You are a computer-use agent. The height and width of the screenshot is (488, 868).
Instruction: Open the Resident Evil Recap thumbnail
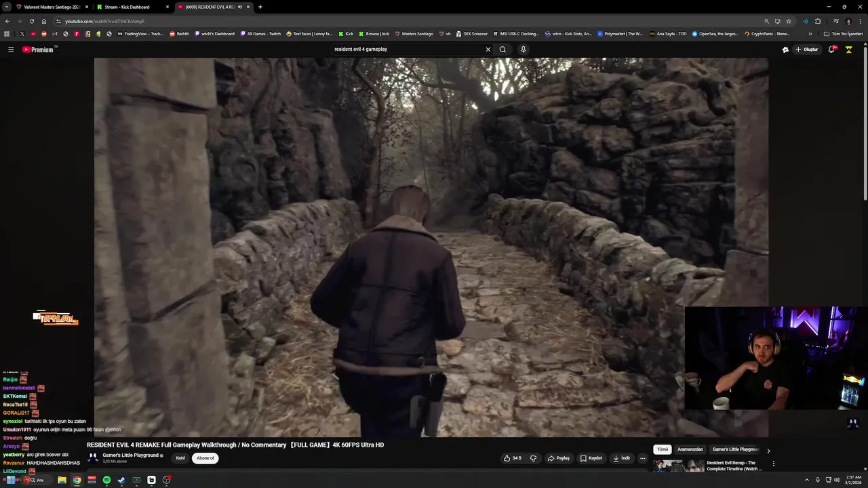point(678,466)
